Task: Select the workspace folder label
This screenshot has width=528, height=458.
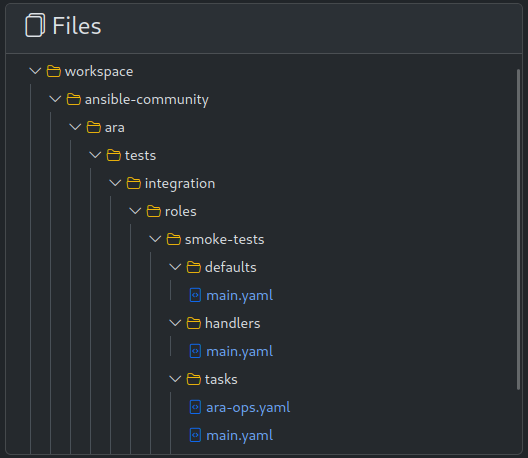Action: [99, 72]
